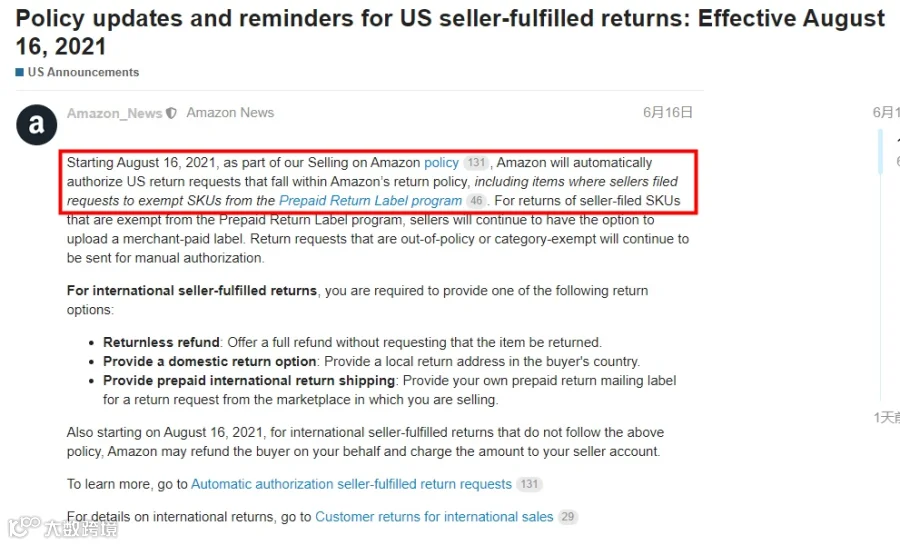Click the timeline start date at top right

point(886,112)
